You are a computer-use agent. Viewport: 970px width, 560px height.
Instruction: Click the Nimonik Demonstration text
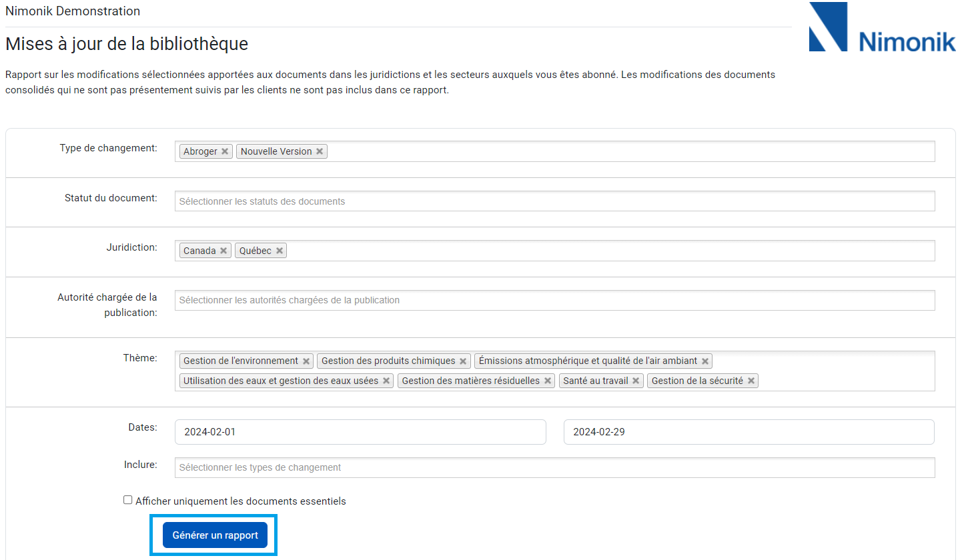[x=73, y=11]
